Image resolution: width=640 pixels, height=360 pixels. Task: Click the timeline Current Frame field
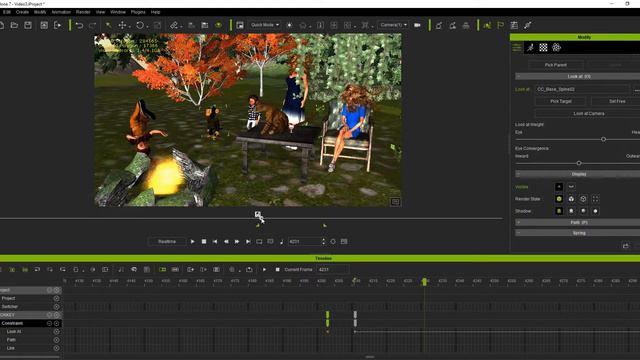(x=333, y=269)
